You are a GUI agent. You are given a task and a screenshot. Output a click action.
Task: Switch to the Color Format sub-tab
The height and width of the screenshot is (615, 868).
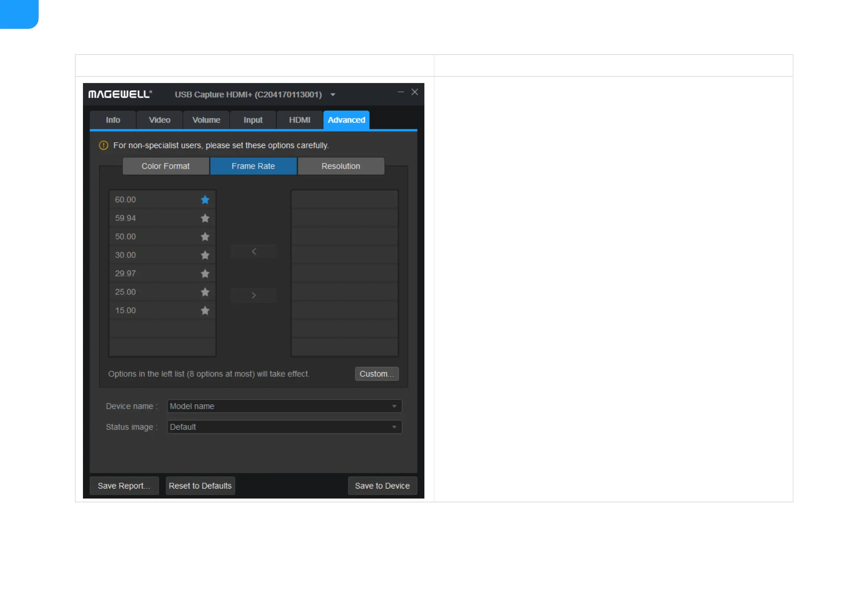pyautogui.click(x=166, y=166)
